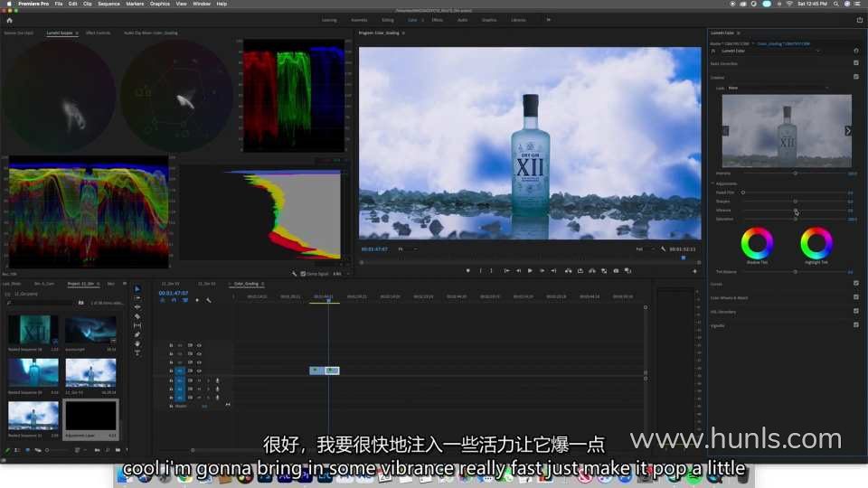This screenshot has width=868, height=488.
Task: Adjust the Vibrance slider handle
Action: (x=796, y=211)
